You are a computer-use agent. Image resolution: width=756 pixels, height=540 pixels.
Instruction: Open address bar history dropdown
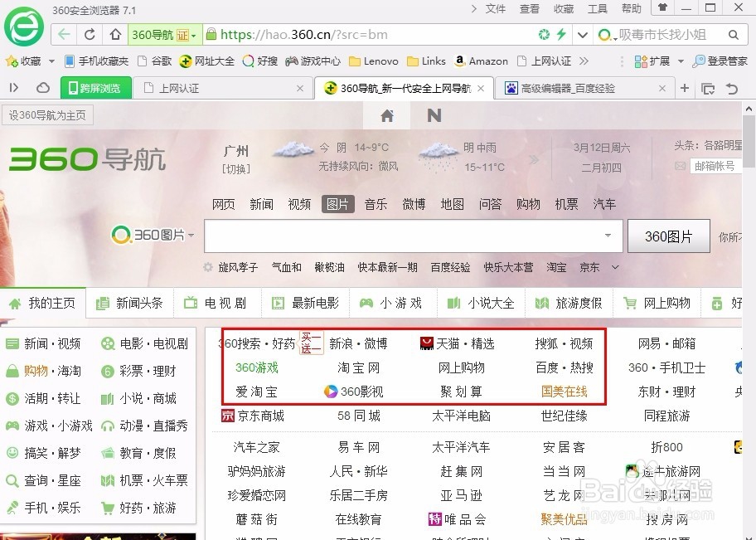click(x=582, y=35)
